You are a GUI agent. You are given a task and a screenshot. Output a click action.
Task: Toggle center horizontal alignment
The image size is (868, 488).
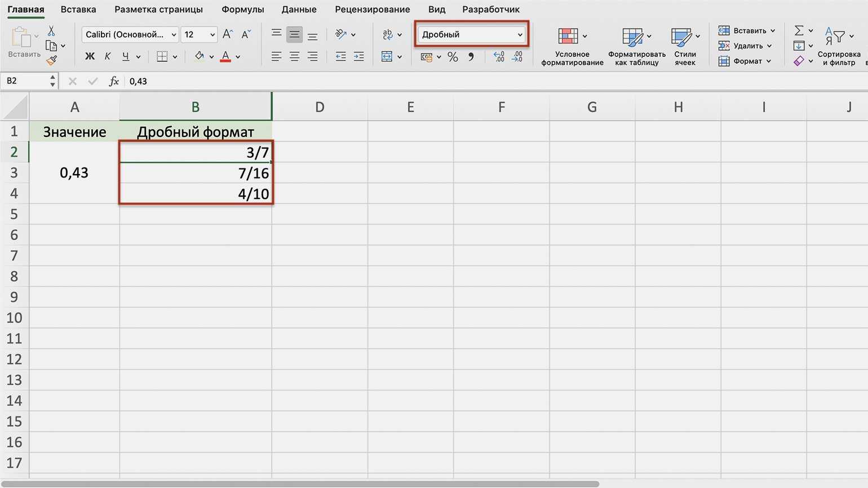[294, 57]
